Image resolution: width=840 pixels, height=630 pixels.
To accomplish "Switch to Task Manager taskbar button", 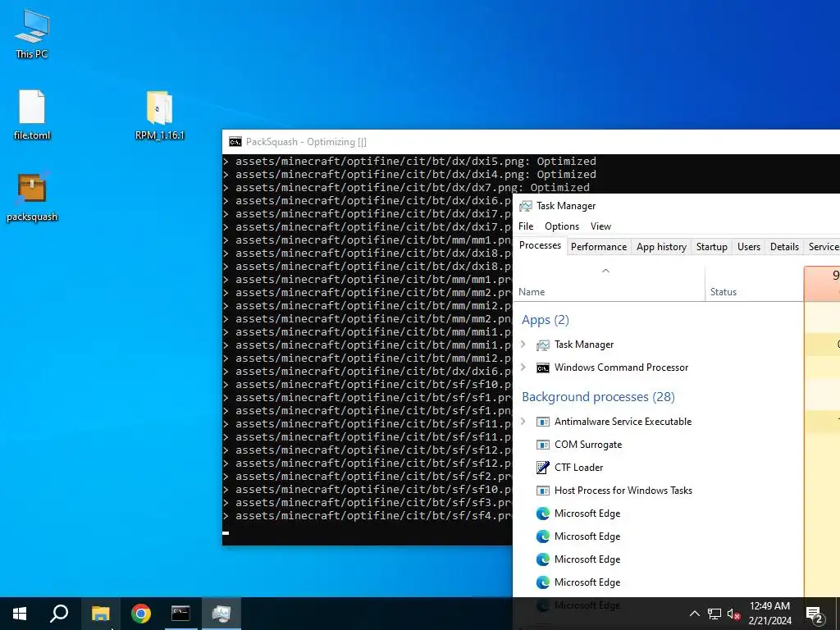I will 221,614.
